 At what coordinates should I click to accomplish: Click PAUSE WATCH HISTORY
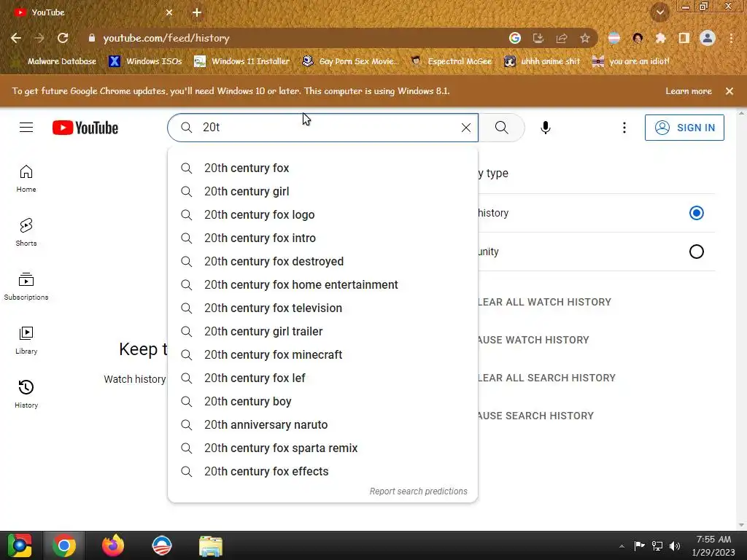533,340
